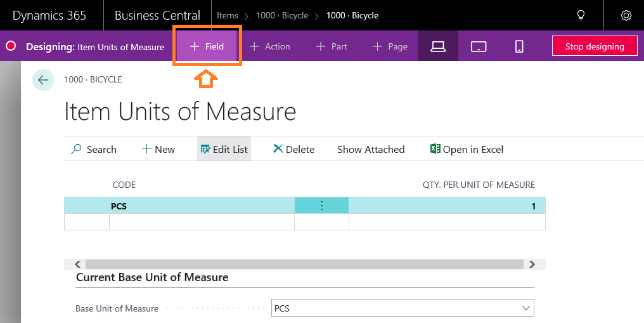Add a new Page in designer
644x323 pixels.
point(390,46)
